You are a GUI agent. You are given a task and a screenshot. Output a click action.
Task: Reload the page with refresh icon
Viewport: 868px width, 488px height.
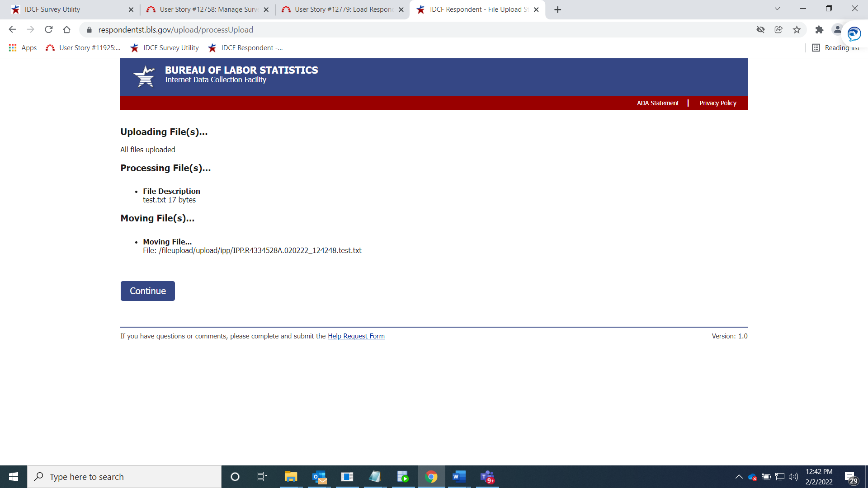pos(49,30)
